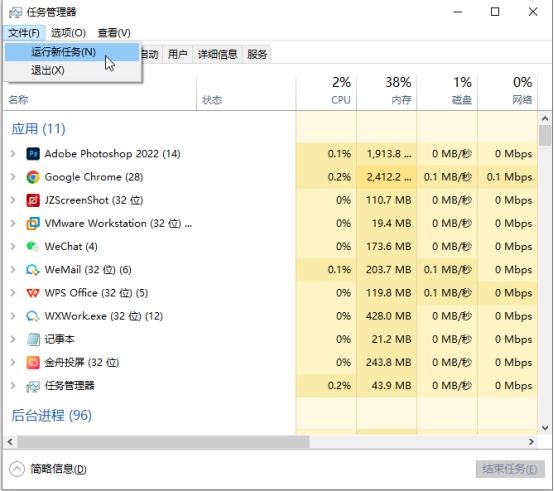Click the vertical scrollbar down arrow
The width and height of the screenshot is (554, 491).
(x=545, y=428)
